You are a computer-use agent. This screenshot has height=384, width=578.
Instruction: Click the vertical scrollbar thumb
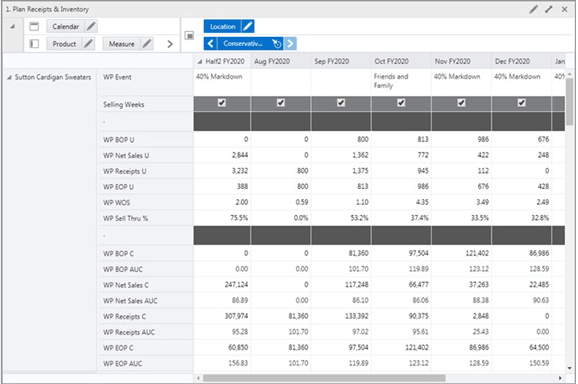point(570,102)
